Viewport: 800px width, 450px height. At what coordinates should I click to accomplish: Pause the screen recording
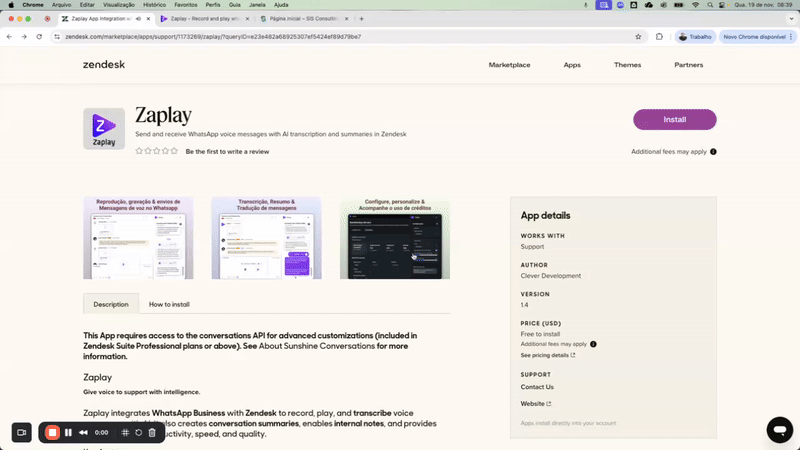[x=68, y=432]
